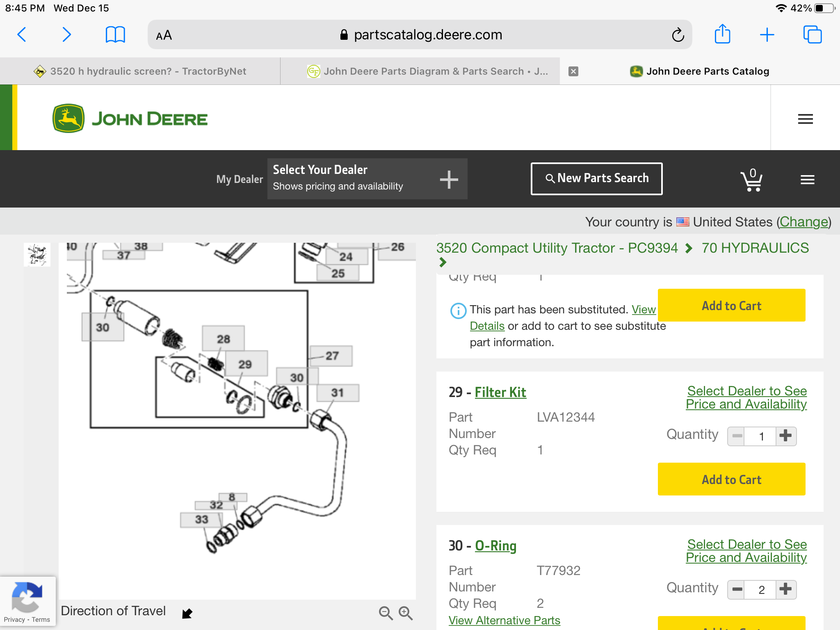Viewport: 840px width, 630px height.
Task: Tap the Wi-Fi status icon
Action: [781, 8]
